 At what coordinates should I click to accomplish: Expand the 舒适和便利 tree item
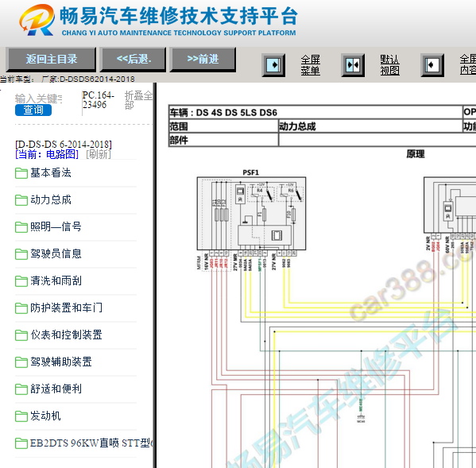(x=56, y=389)
